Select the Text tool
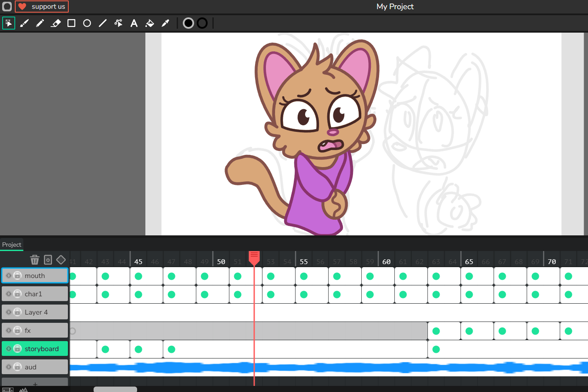The image size is (588, 392). pos(134,23)
